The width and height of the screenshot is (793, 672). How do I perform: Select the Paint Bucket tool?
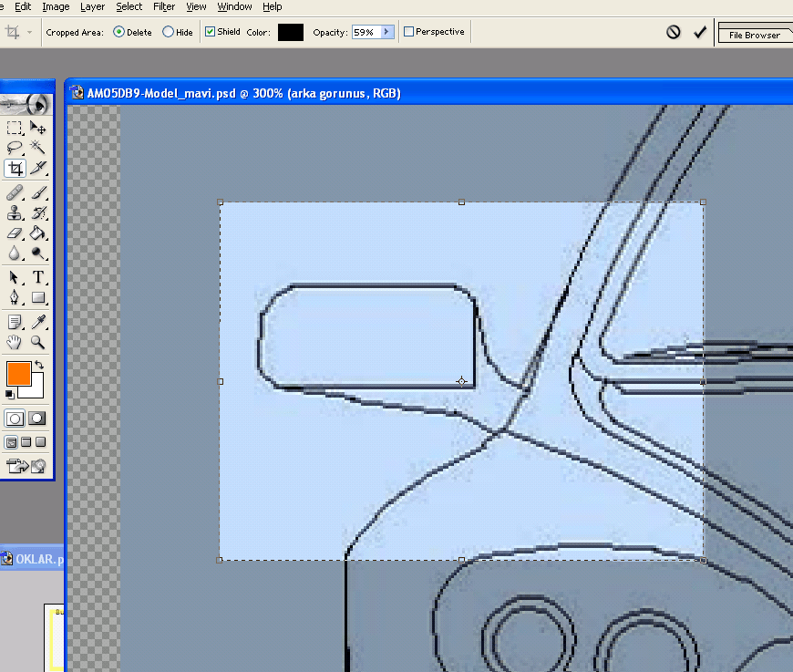pyautogui.click(x=38, y=233)
